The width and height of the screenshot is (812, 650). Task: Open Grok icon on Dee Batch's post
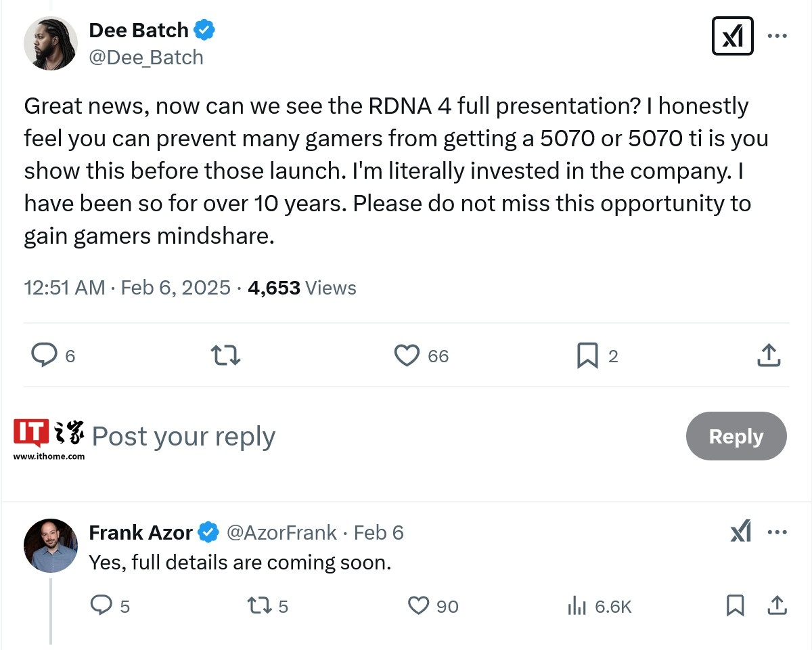732,36
